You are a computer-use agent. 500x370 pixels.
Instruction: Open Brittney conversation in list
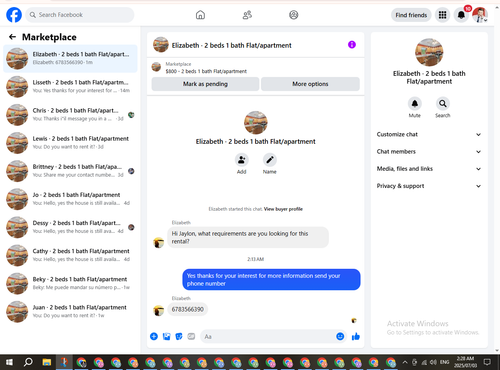coord(70,171)
